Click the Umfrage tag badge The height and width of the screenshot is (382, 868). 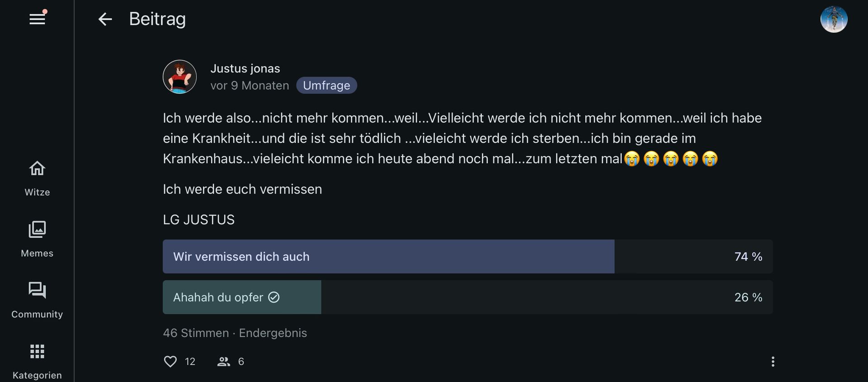pyautogui.click(x=326, y=85)
